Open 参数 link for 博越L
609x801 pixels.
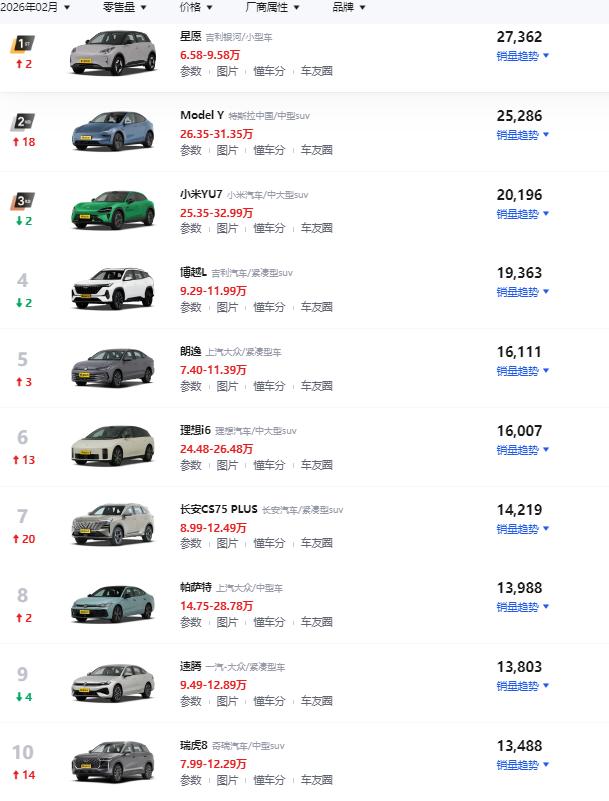pyautogui.click(x=191, y=307)
